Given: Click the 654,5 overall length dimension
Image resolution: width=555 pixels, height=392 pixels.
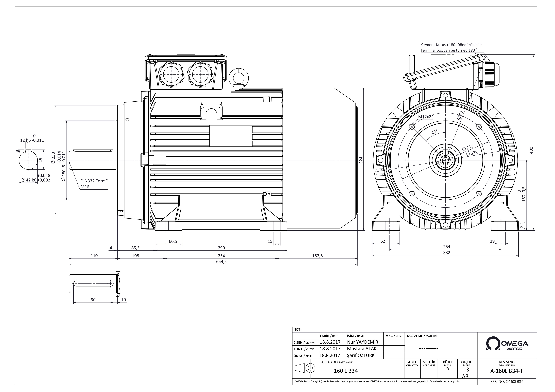Looking at the screenshot, I should click(x=221, y=261).
